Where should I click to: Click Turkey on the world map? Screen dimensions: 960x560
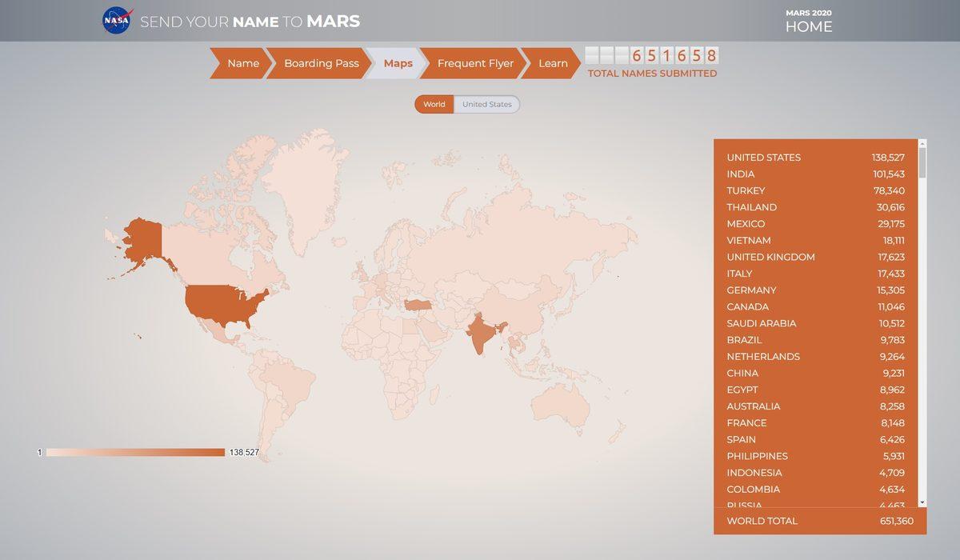tap(418, 305)
